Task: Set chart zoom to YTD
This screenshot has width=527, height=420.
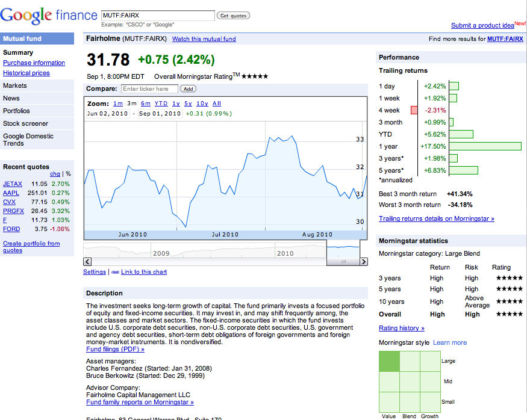Action: (x=161, y=103)
